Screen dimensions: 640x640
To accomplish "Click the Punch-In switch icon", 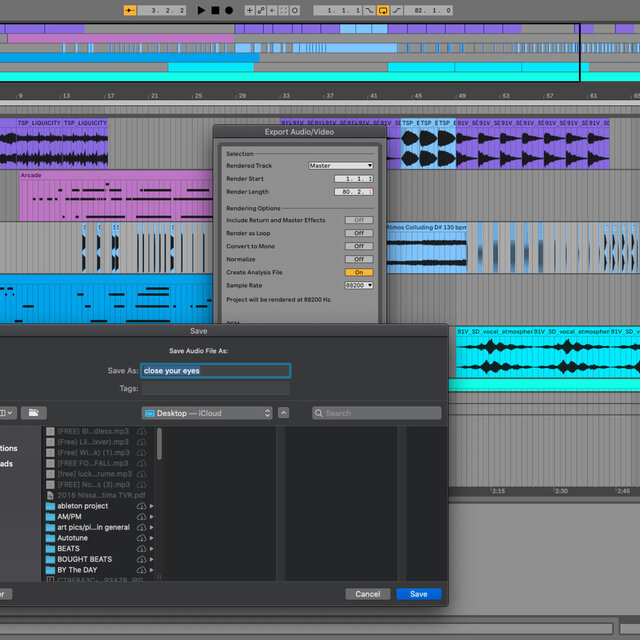I will pyautogui.click(x=369, y=10).
